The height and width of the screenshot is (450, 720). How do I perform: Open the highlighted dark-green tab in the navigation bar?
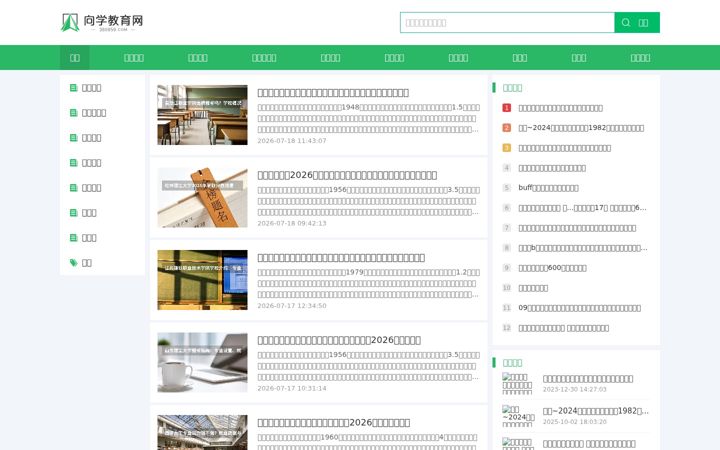[74, 57]
